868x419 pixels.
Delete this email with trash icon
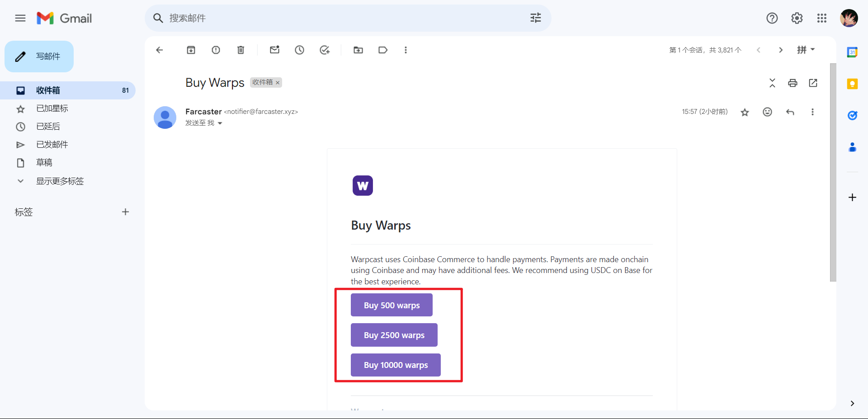(x=241, y=50)
